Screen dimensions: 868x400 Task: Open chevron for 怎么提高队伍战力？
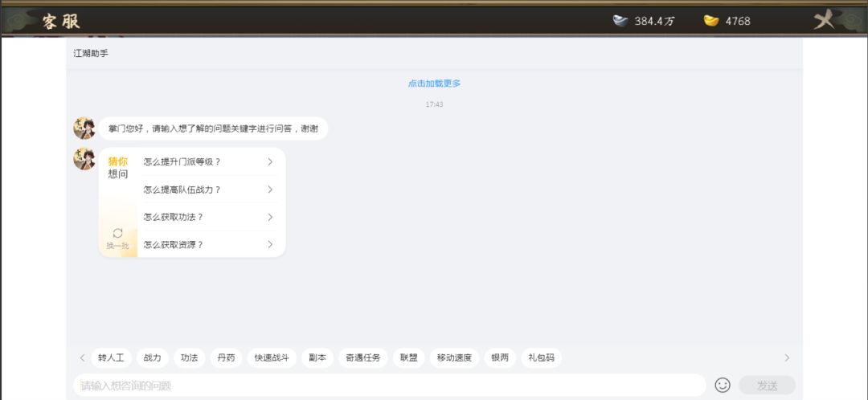click(x=270, y=190)
